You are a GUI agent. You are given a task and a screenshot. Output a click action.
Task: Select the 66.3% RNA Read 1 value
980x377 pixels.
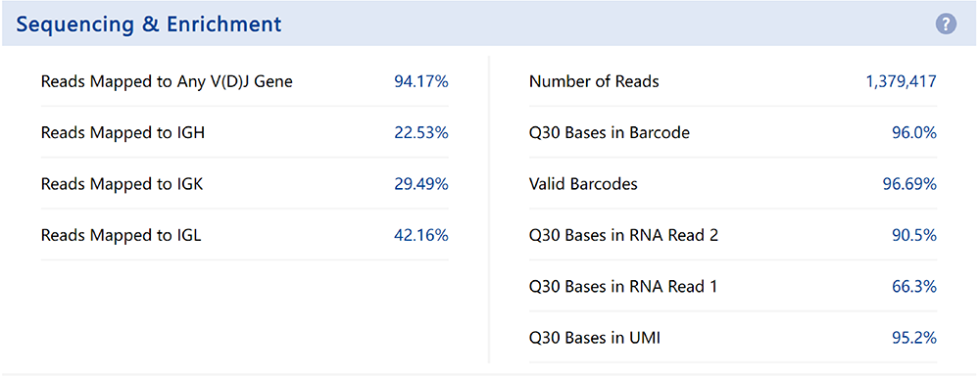click(913, 287)
